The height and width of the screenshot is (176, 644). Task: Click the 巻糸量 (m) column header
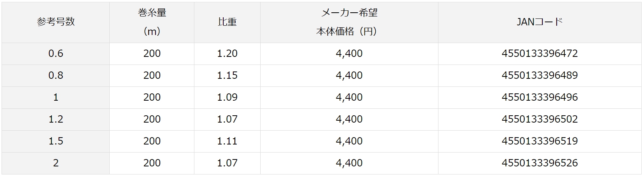point(152,22)
